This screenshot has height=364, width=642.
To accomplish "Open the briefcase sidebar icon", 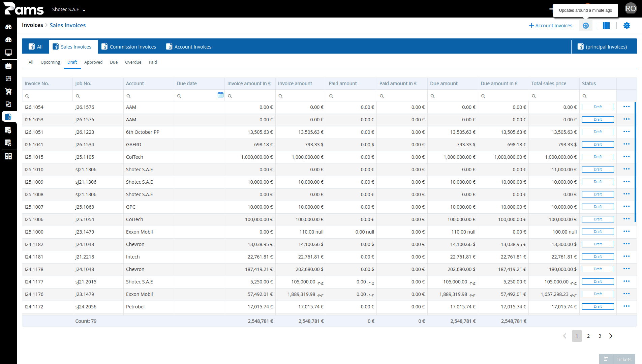I will click(8, 66).
